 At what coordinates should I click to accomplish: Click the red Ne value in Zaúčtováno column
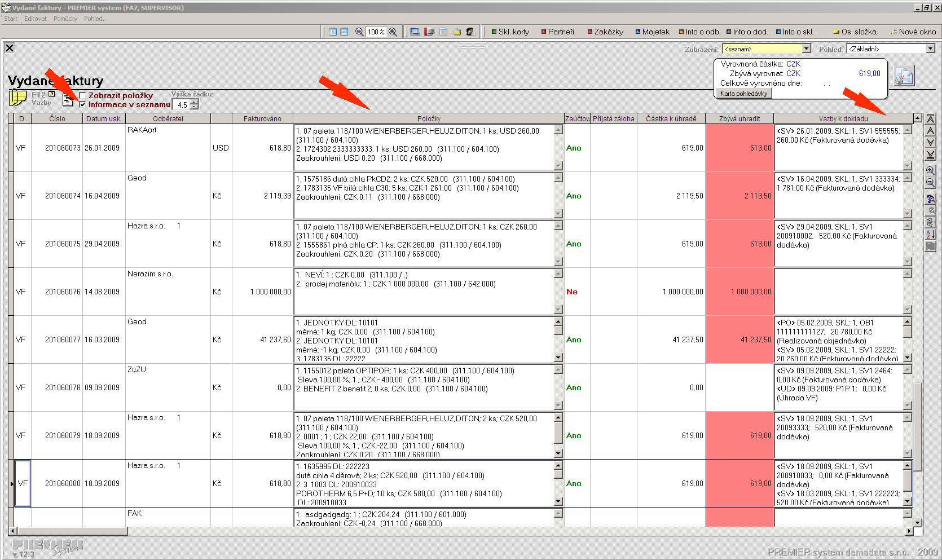click(572, 292)
